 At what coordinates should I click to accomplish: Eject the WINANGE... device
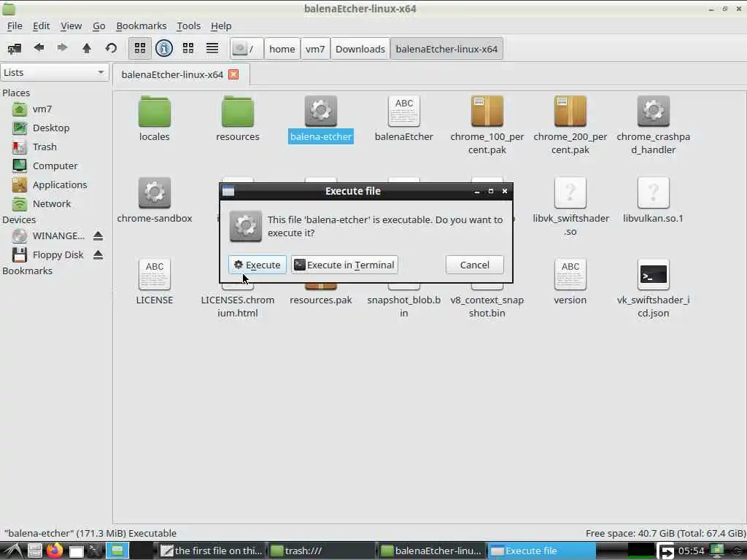pyautogui.click(x=98, y=236)
